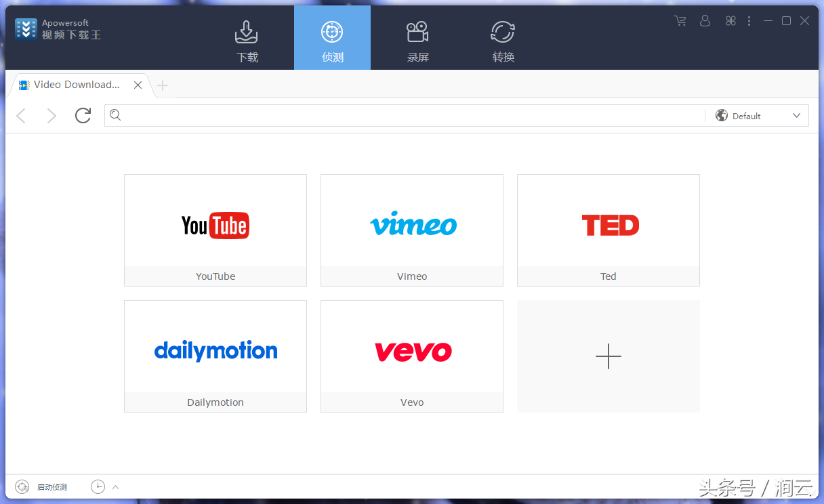Open the shopping cart icon
Viewport: 824px width, 504px height.
pyautogui.click(x=680, y=21)
